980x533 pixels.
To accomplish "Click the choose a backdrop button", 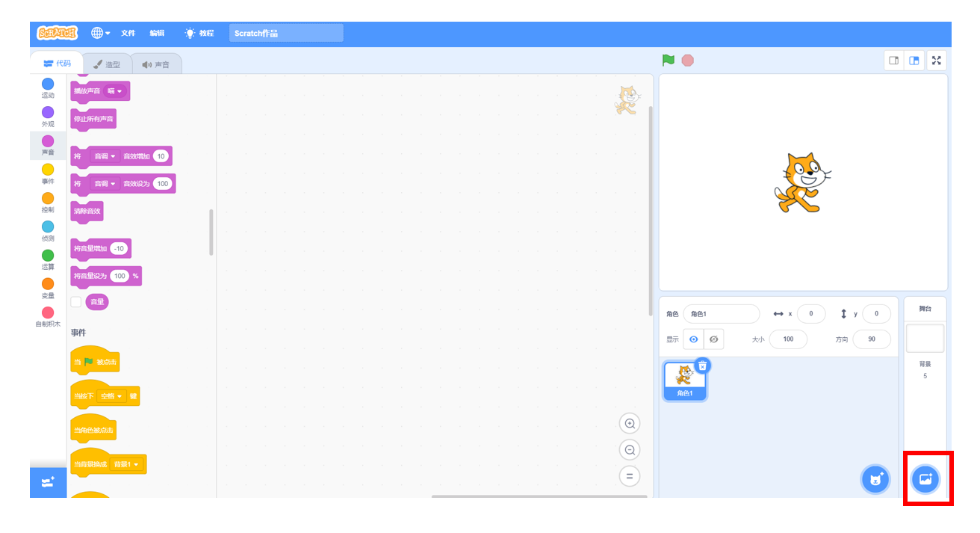I will (925, 479).
